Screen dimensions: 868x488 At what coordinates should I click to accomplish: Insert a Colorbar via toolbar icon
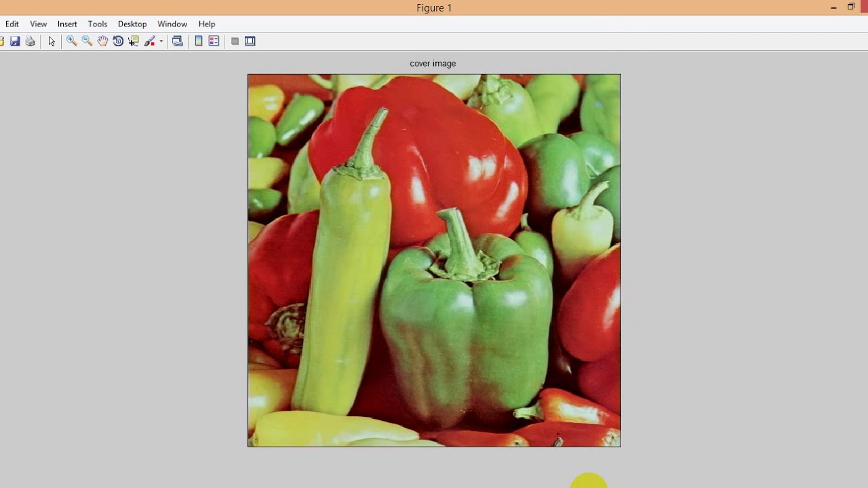(x=199, y=41)
